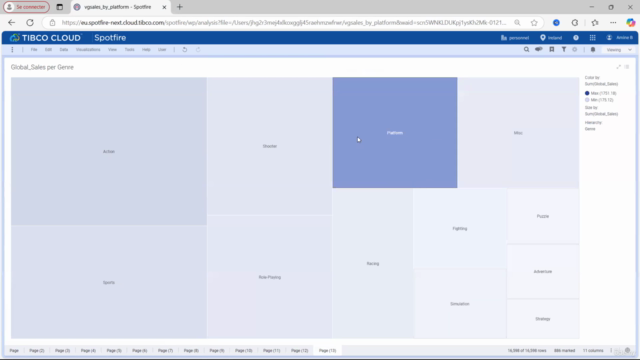This screenshot has width=640, height=360.
Task: Open the Help menu
Action: [x=146, y=49]
